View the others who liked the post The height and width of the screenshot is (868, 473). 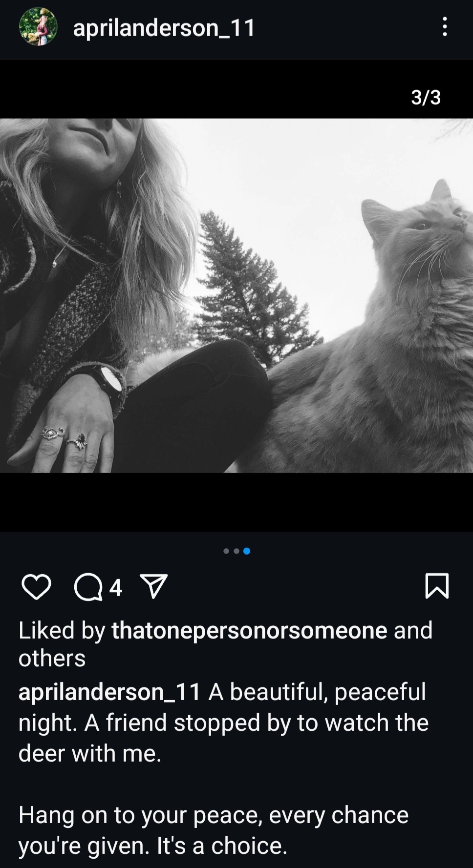(52, 659)
